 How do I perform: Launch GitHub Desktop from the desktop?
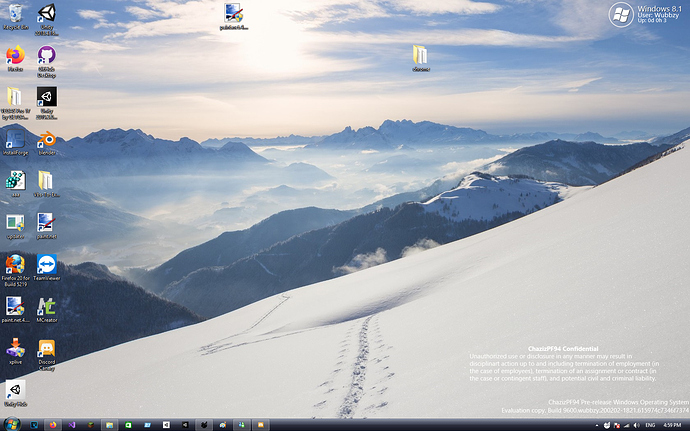(x=47, y=62)
